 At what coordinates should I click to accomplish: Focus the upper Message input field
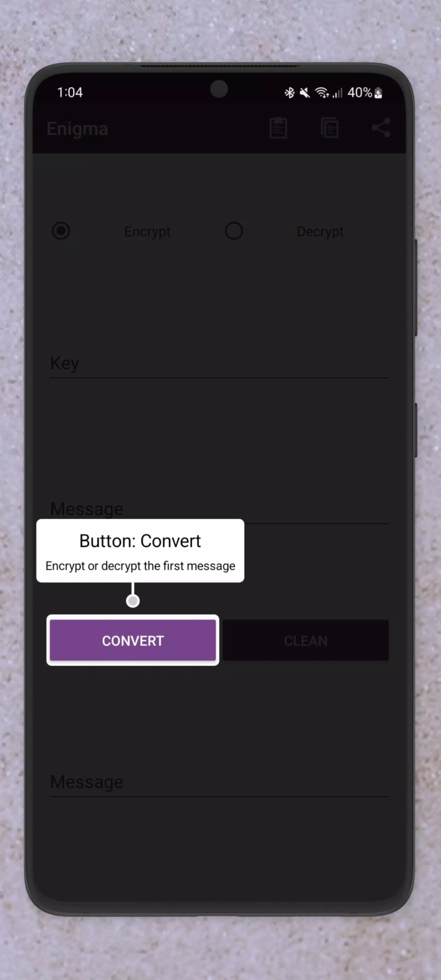(x=219, y=509)
